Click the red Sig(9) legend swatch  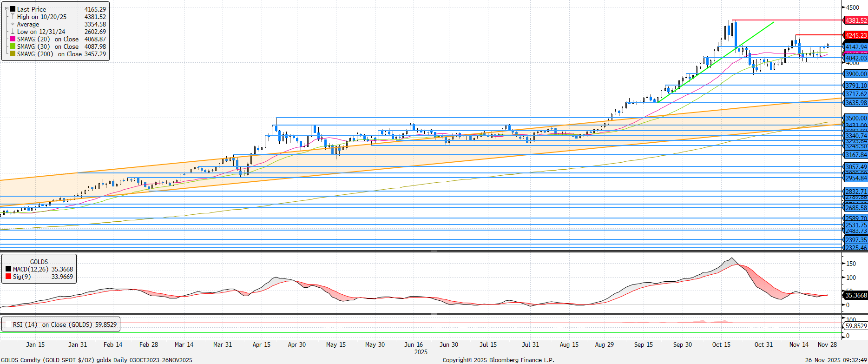point(8,277)
